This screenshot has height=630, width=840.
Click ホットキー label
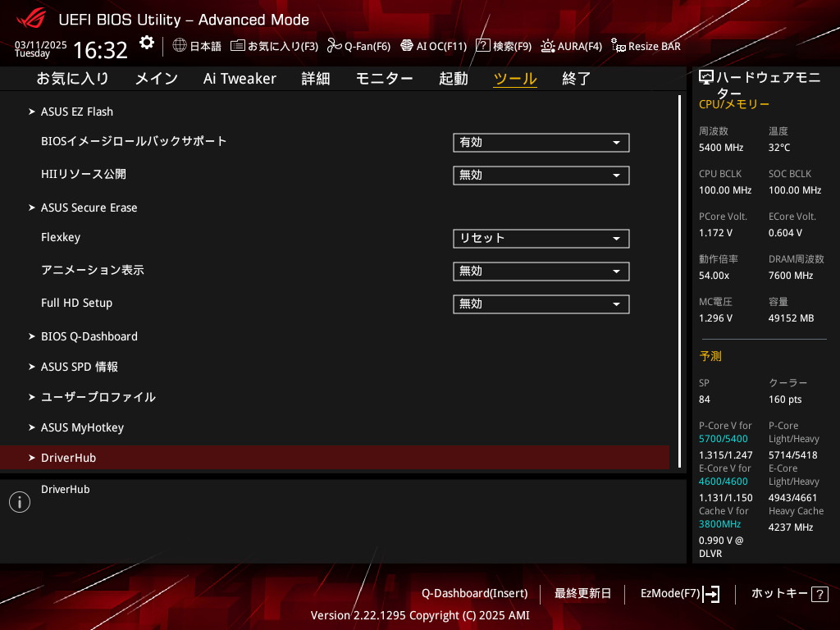coord(779,594)
